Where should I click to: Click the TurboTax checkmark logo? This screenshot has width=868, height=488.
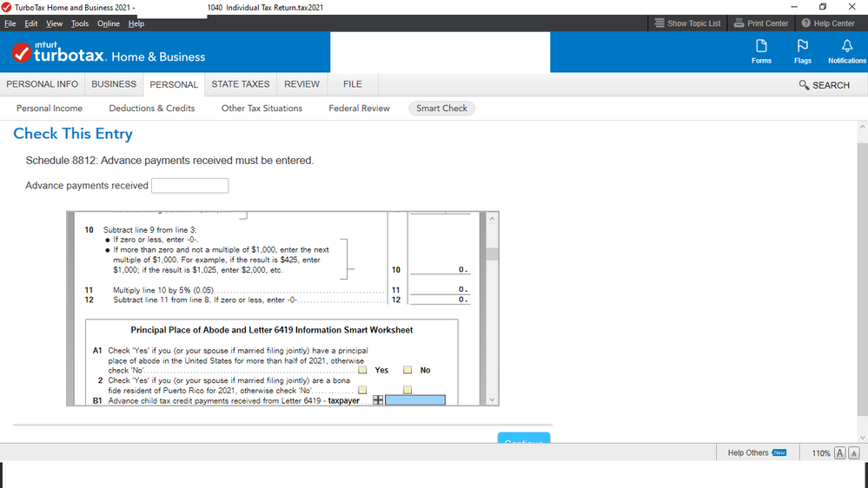point(21,53)
